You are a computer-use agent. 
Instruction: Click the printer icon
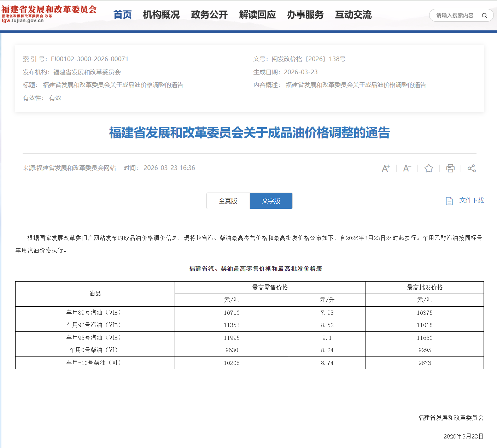coord(450,168)
